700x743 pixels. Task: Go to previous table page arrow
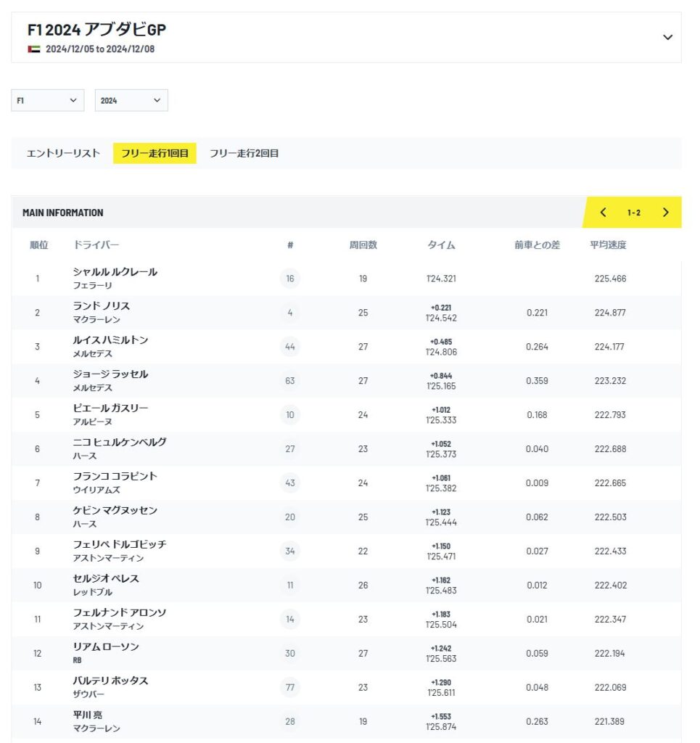(603, 213)
